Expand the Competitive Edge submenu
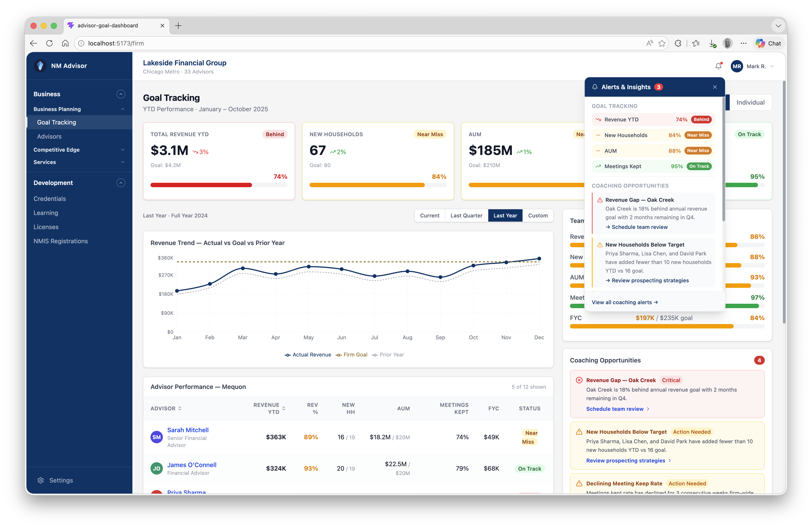This screenshot has width=812, height=528. 122,150
